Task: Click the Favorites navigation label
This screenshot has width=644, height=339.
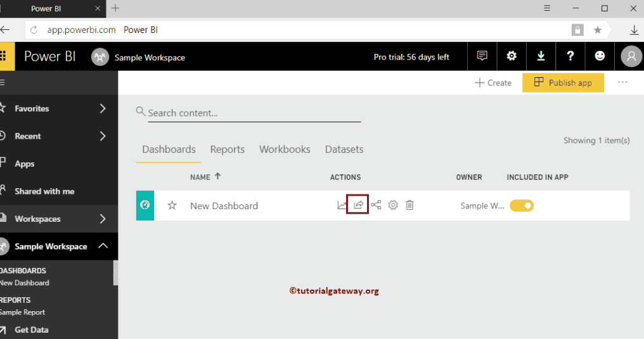Action: pyautogui.click(x=32, y=108)
